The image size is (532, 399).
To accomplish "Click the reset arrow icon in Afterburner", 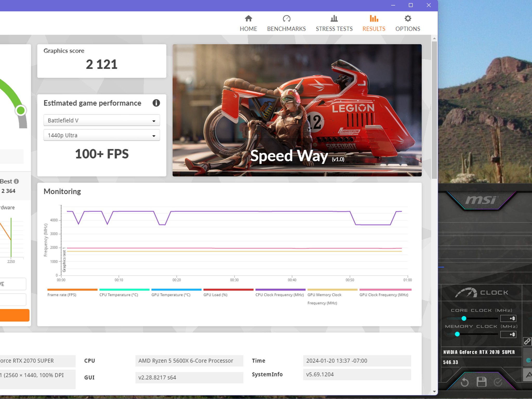I will tap(464, 382).
